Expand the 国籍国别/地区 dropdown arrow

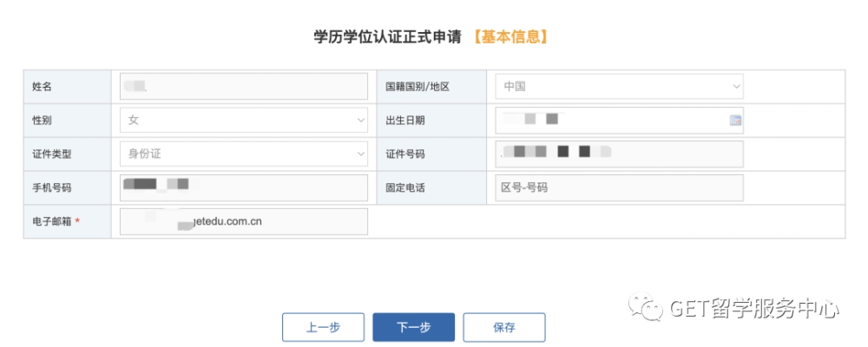coord(736,87)
